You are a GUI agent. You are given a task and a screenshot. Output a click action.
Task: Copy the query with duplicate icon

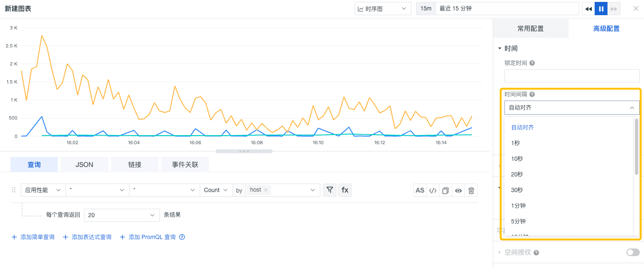click(446, 191)
